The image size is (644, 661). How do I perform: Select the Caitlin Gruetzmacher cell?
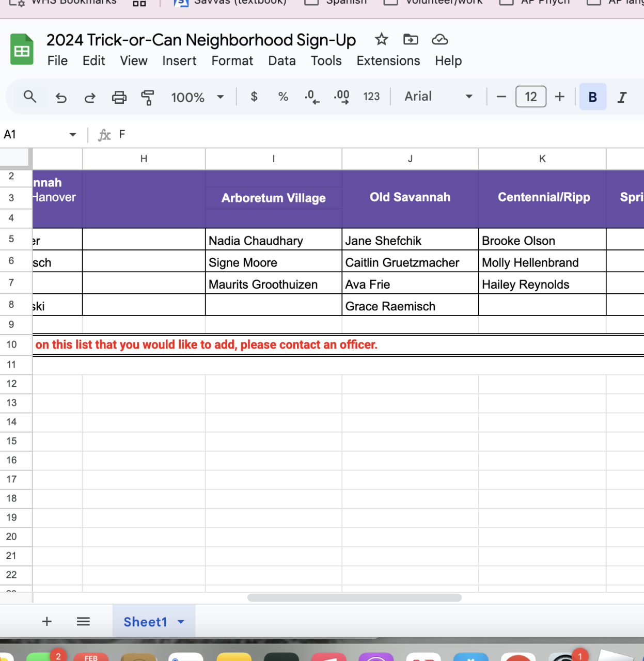[410, 262]
